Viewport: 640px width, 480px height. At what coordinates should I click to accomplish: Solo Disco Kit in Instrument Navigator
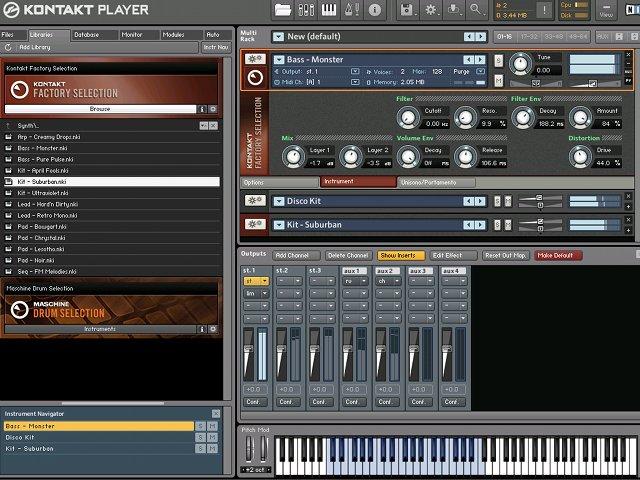click(x=200, y=438)
